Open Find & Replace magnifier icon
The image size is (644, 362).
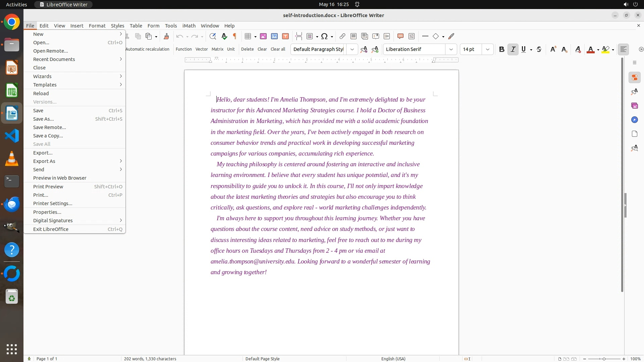(213, 36)
